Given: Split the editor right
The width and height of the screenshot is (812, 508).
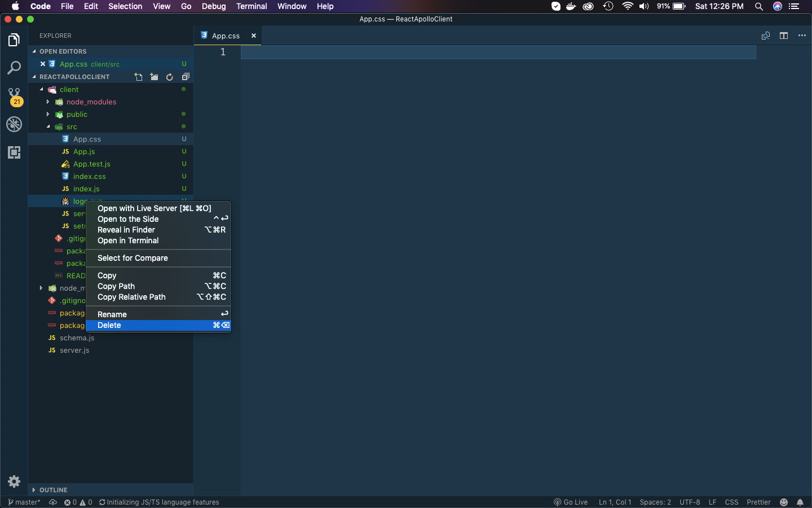Looking at the screenshot, I should click(784, 36).
